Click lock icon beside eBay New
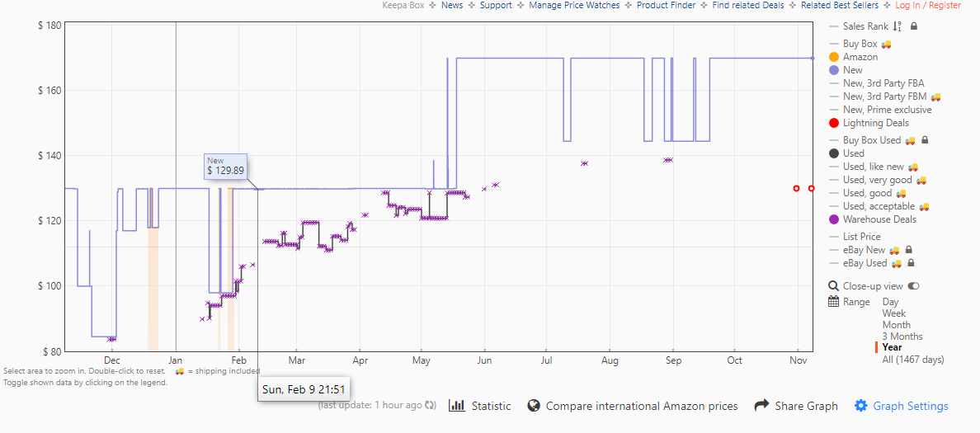This screenshot has width=980, height=433. tap(908, 249)
